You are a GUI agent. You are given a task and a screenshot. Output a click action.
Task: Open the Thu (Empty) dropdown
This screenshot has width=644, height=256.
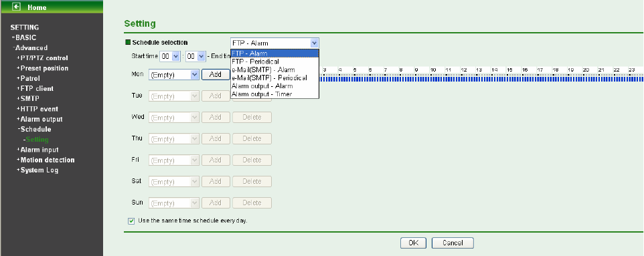click(174, 138)
